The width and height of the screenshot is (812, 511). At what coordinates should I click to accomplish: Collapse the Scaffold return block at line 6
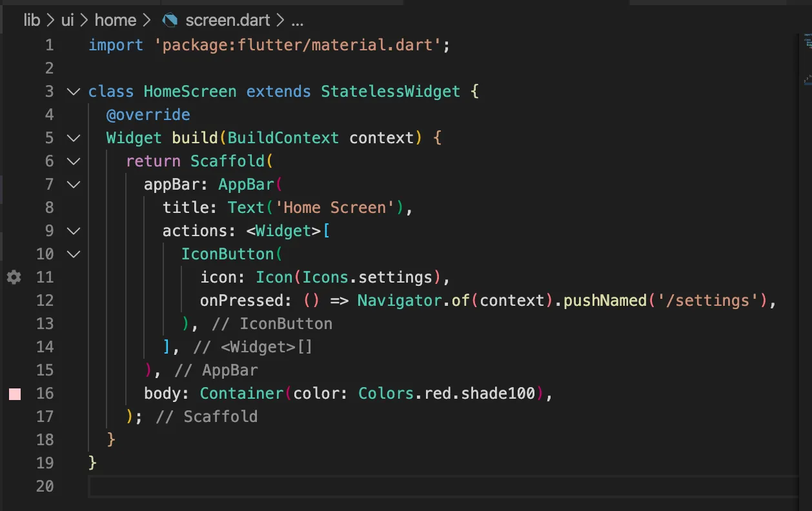74,161
